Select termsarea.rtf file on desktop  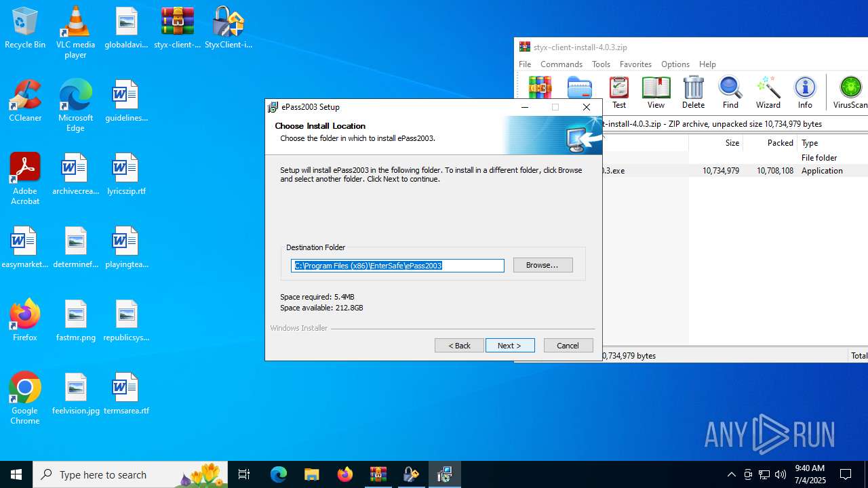(126, 394)
